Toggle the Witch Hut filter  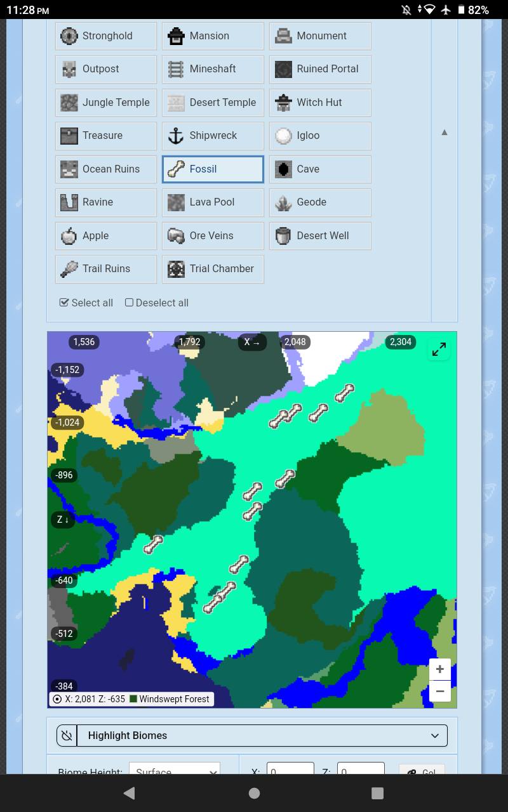[320, 103]
